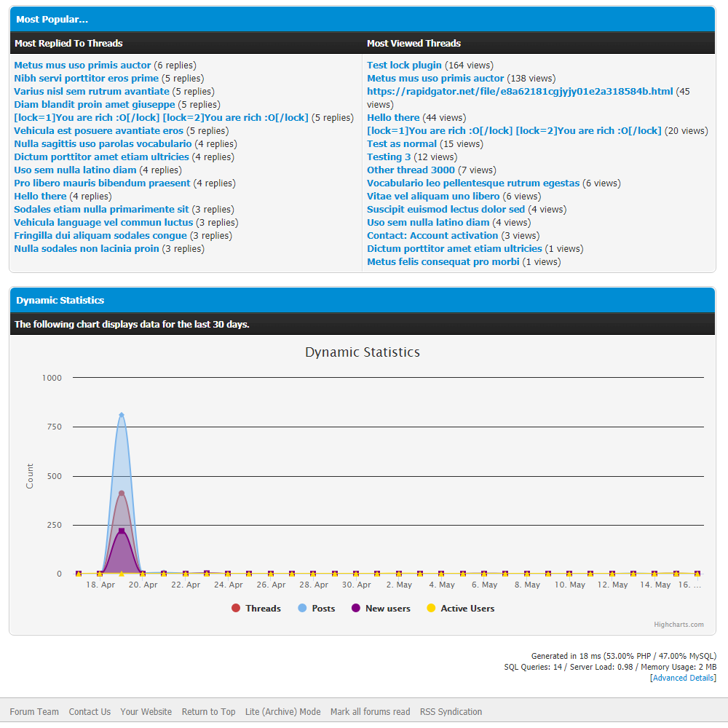Click the Posts peak data point on chart
The height and width of the screenshot is (728, 728).
coord(122,415)
